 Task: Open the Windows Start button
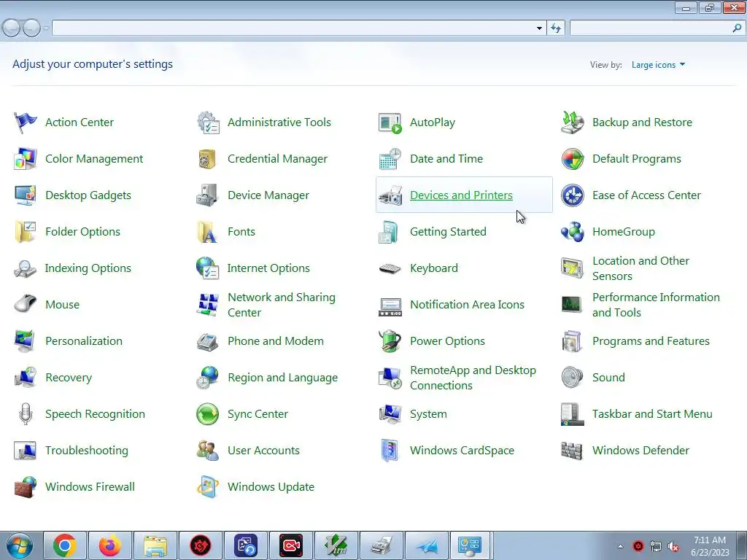pos(19,546)
